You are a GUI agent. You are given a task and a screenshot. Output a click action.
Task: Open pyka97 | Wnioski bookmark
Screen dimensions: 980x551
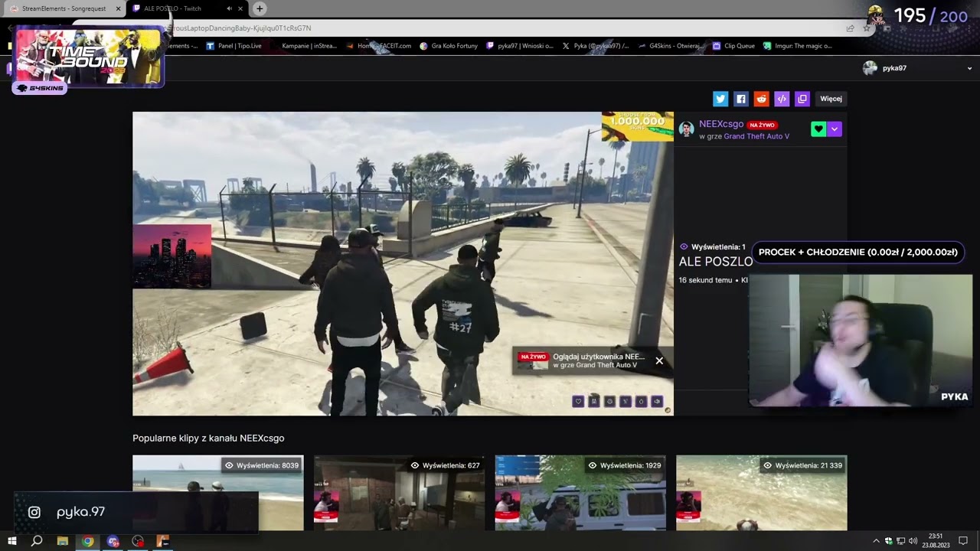[x=520, y=46]
